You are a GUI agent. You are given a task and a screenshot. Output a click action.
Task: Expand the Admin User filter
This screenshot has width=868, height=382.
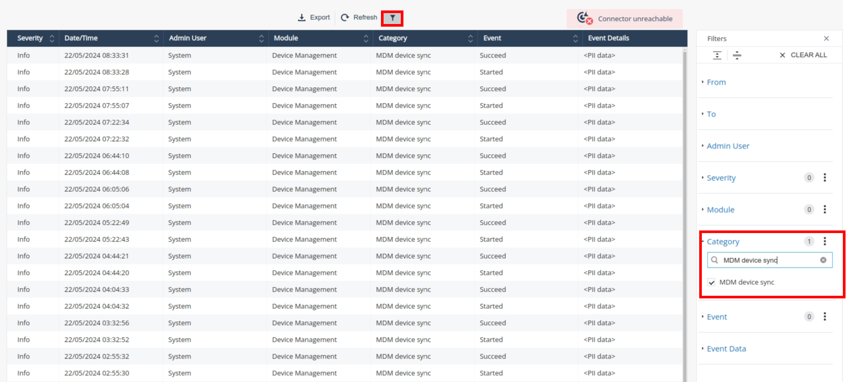(x=727, y=146)
